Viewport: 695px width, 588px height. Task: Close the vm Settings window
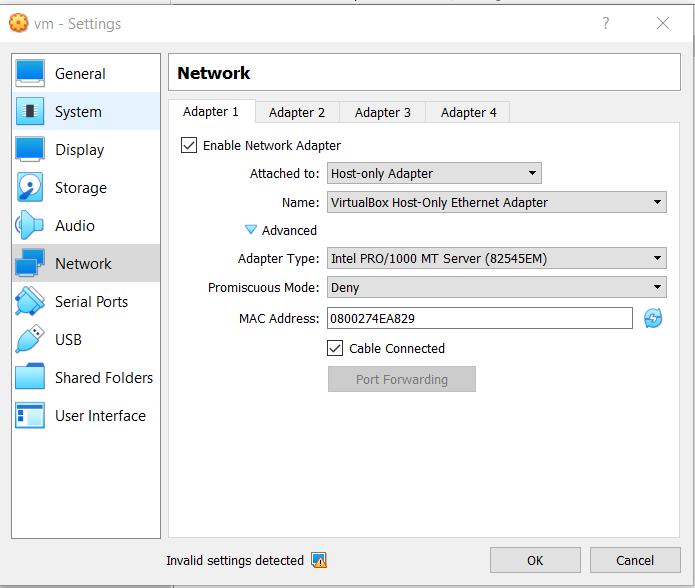click(663, 23)
